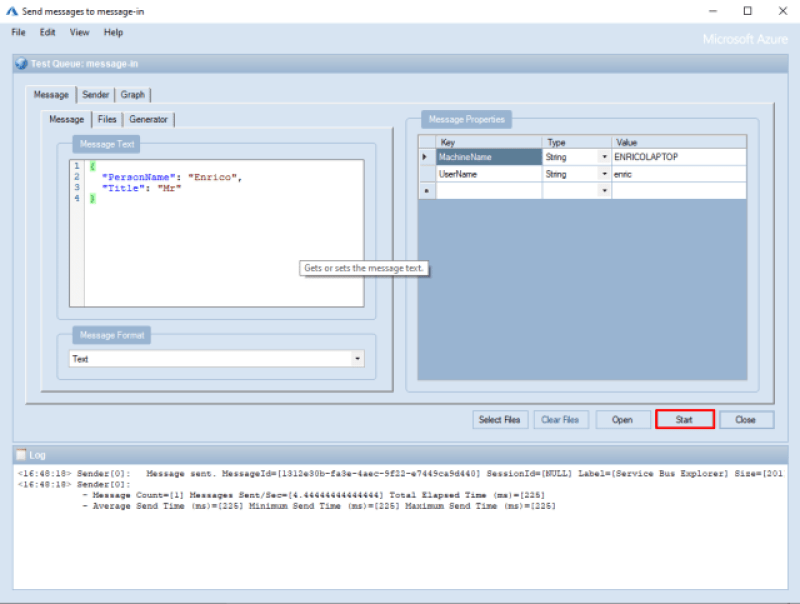Click the Average Send Time log line
This screenshot has width=800, height=604.
[x=319, y=506]
